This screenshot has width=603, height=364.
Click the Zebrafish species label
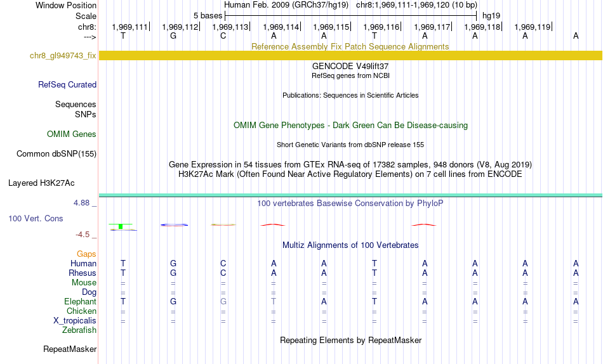click(79, 330)
